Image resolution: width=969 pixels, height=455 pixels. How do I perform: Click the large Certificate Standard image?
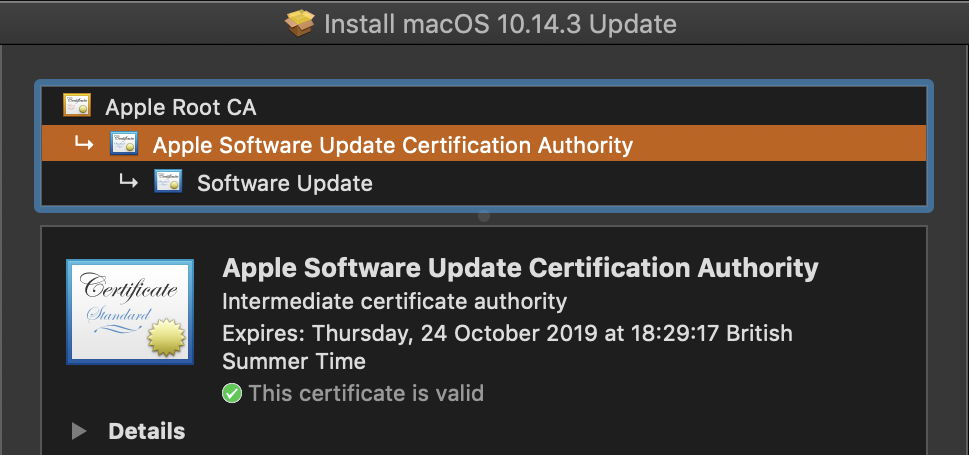pos(129,311)
